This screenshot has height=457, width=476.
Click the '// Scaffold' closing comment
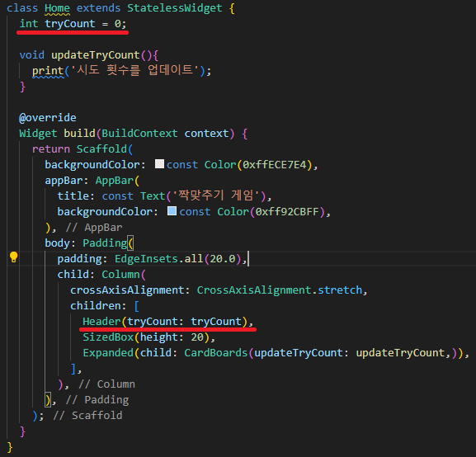pos(87,416)
